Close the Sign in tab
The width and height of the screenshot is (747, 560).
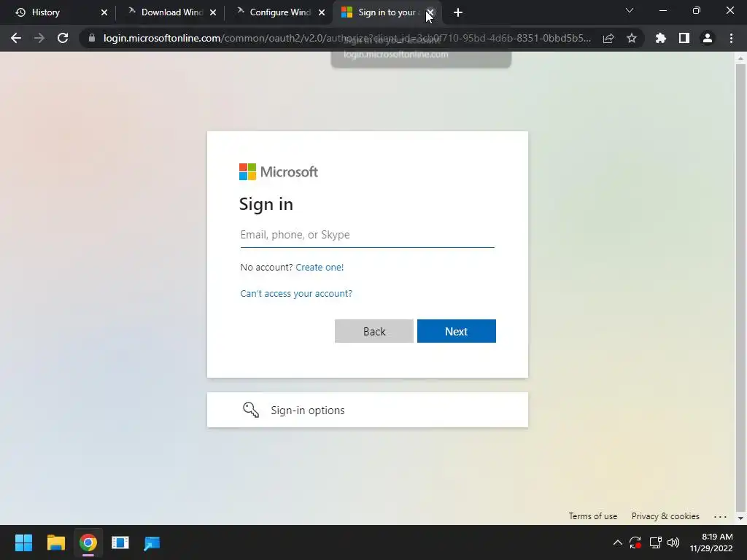click(430, 12)
